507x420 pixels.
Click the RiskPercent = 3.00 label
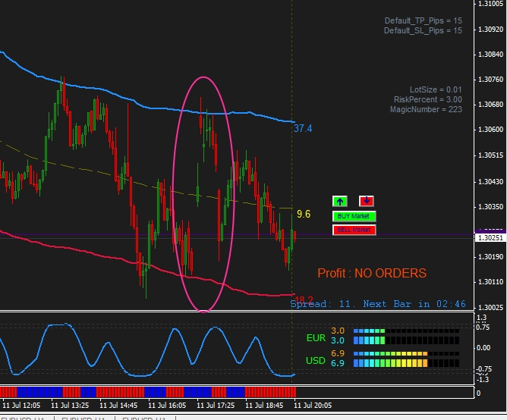pyautogui.click(x=427, y=99)
